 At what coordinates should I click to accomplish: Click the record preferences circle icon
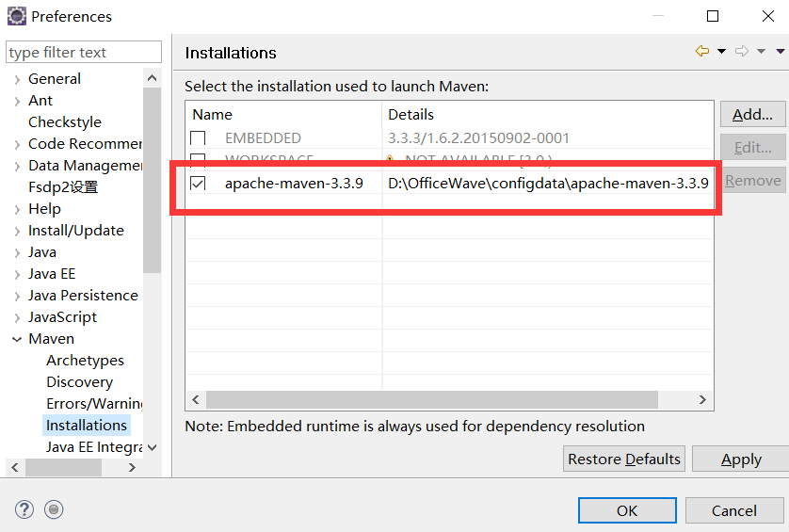[54, 509]
